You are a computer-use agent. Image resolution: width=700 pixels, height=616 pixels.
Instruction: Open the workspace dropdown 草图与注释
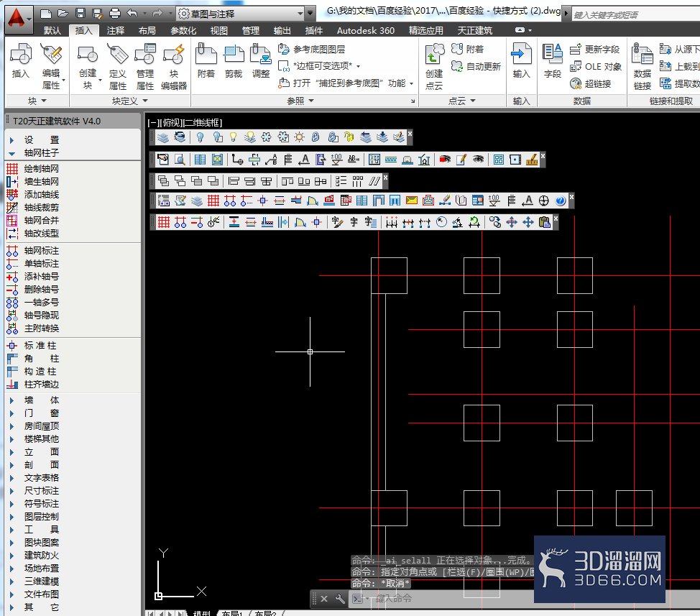tap(241, 14)
